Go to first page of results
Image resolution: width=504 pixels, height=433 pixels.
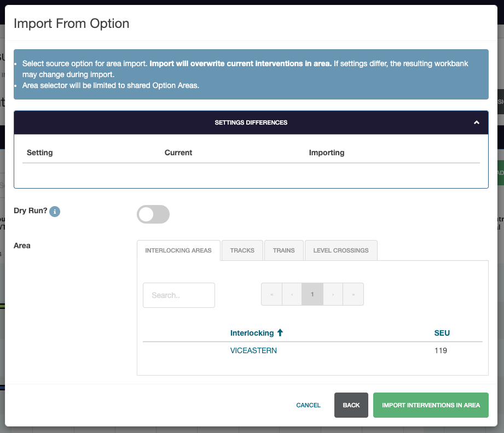click(271, 294)
